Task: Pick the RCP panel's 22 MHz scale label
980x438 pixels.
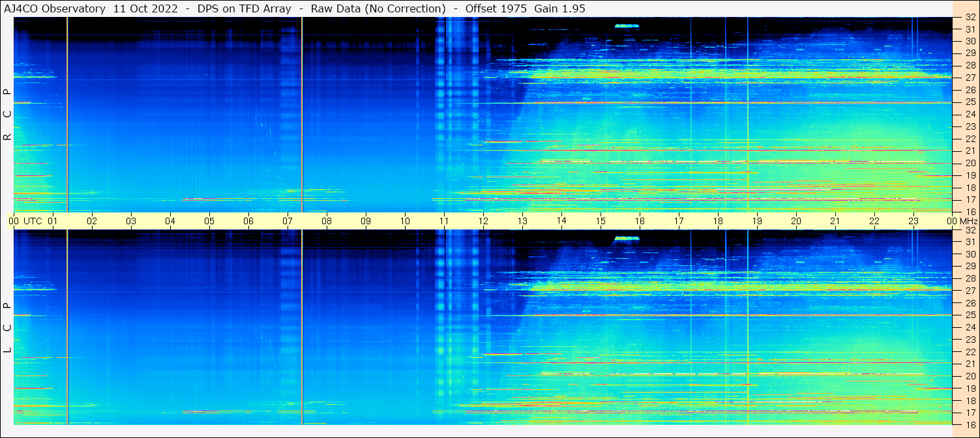Action: pyautogui.click(x=970, y=139)
